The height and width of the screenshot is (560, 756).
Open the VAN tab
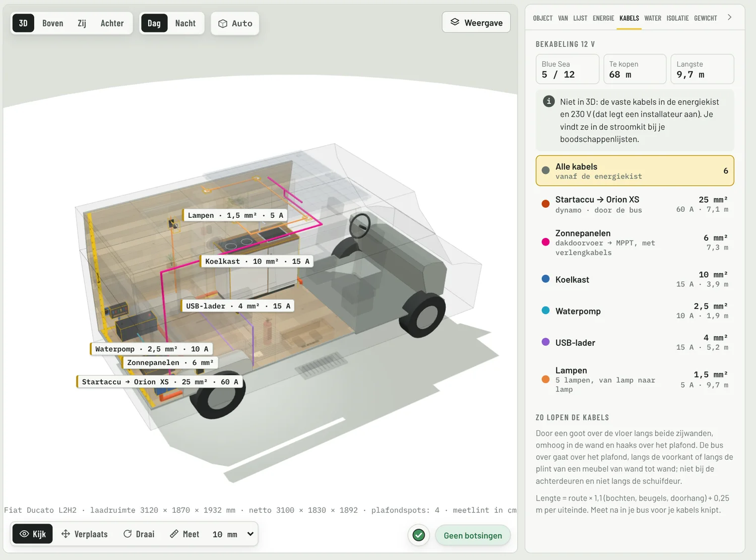click(563, 18)
